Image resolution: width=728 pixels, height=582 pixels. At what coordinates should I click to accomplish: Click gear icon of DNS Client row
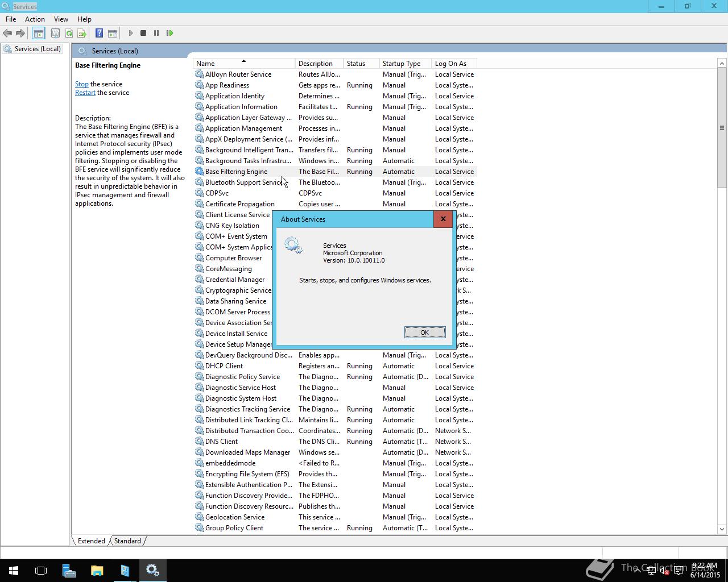[200, 442]
